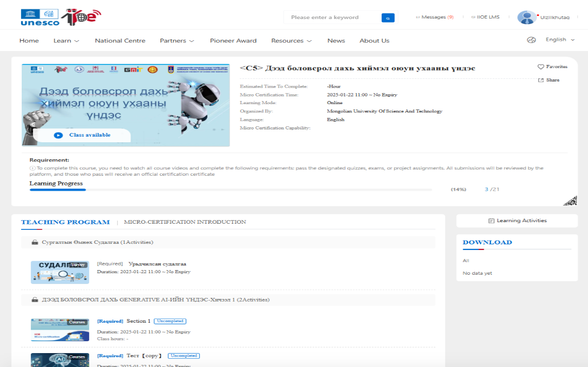Viewport: 588px width, 367px height.
Task: Click the Share icon
Action: 541,80
